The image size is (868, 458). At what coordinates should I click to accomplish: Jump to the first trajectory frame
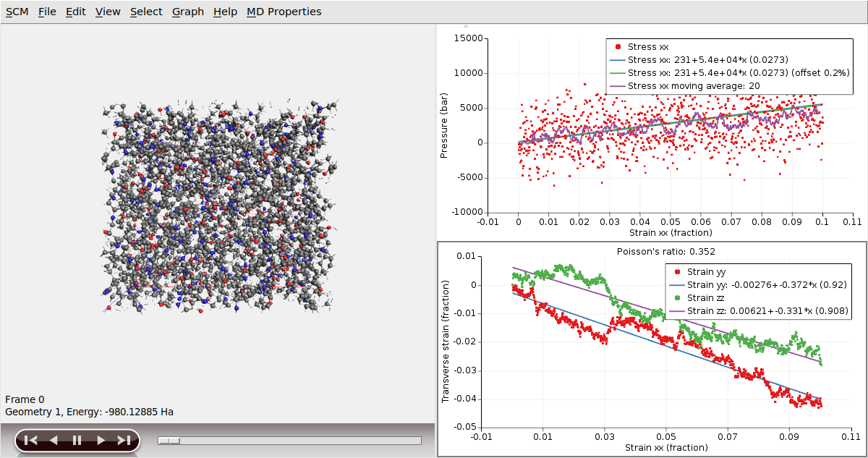tap(29, 440)
